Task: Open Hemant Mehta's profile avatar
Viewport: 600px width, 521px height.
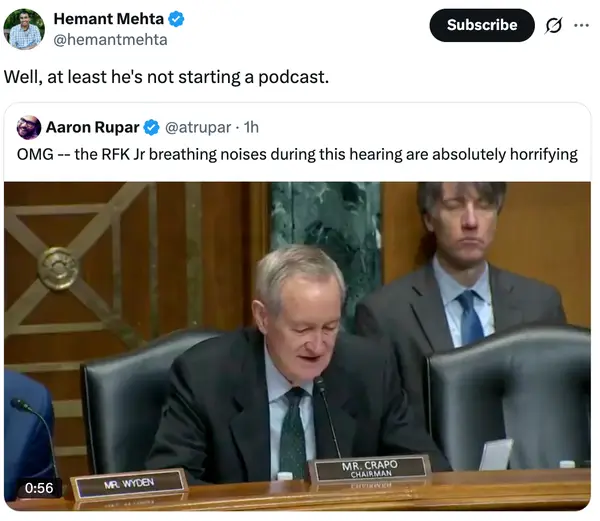Action: [24, 29]
